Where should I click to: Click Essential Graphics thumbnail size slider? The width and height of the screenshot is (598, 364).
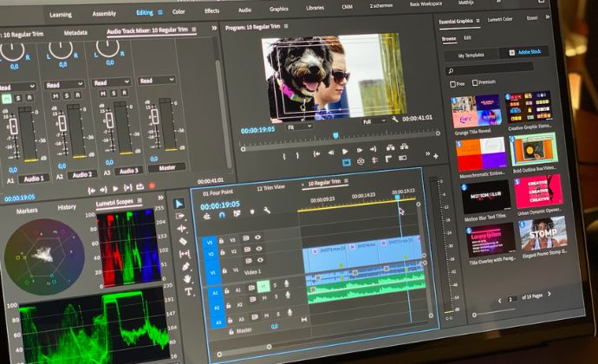pyautogui.click(x=474, y=315)
